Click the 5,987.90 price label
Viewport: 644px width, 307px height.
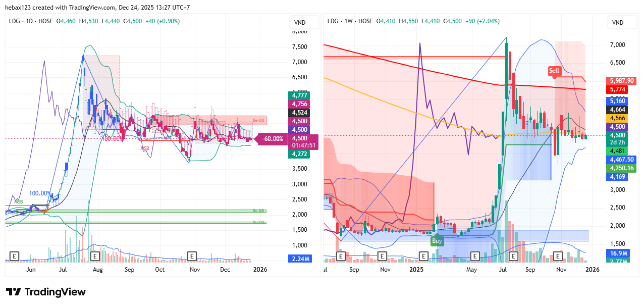(x=622, y=81)
